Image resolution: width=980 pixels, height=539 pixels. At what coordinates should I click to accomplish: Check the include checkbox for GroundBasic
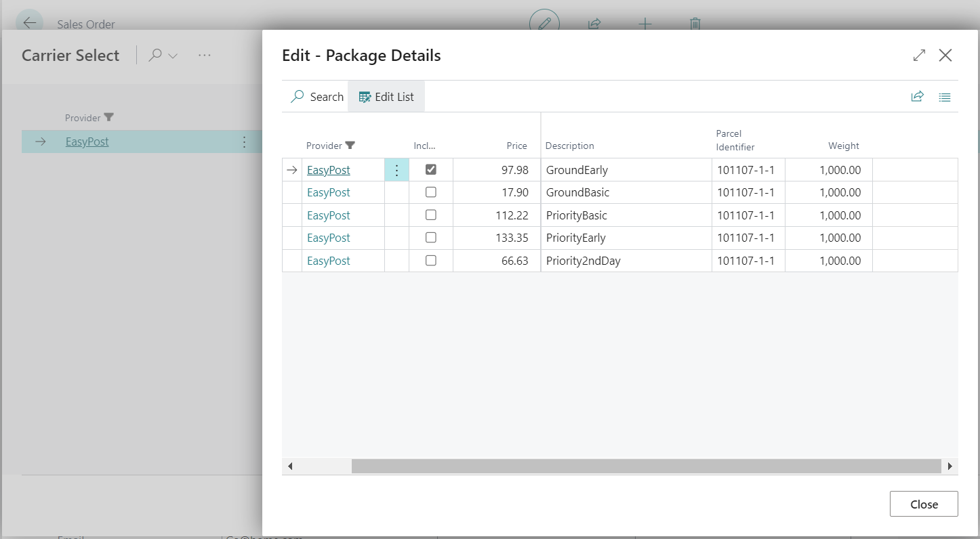point(431,192)
